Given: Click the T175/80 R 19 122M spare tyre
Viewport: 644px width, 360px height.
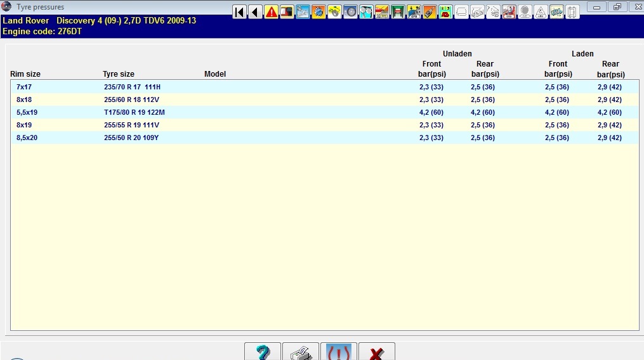Looking at the screenshot, I should 134,112.
